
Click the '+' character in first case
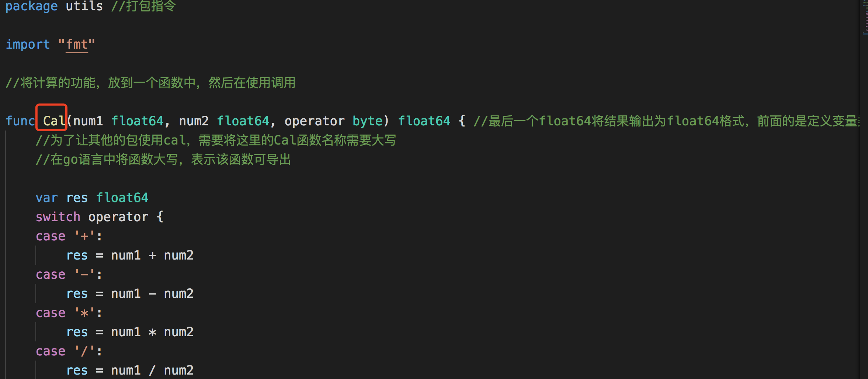84,236
